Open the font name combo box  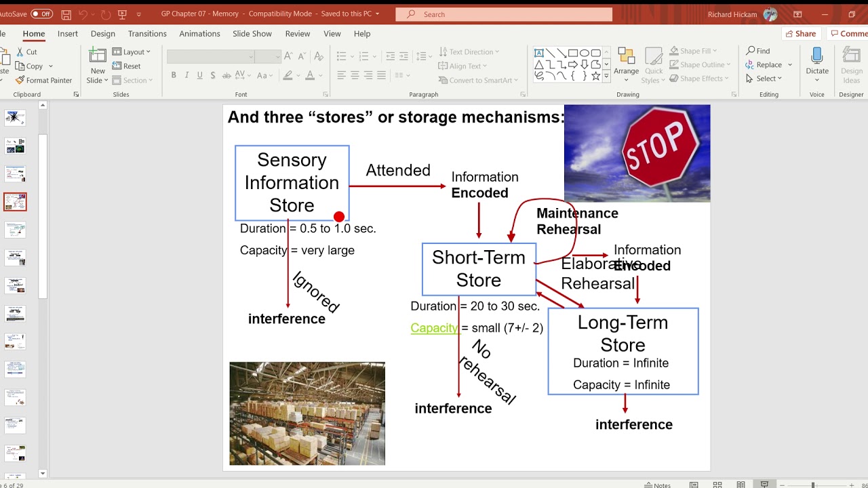point(211,57)
